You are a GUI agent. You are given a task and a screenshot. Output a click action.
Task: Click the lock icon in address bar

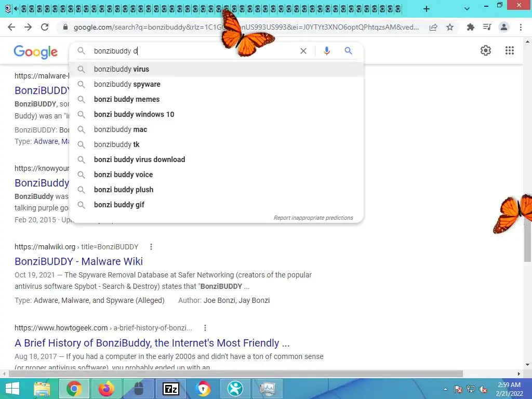(65, 27)
